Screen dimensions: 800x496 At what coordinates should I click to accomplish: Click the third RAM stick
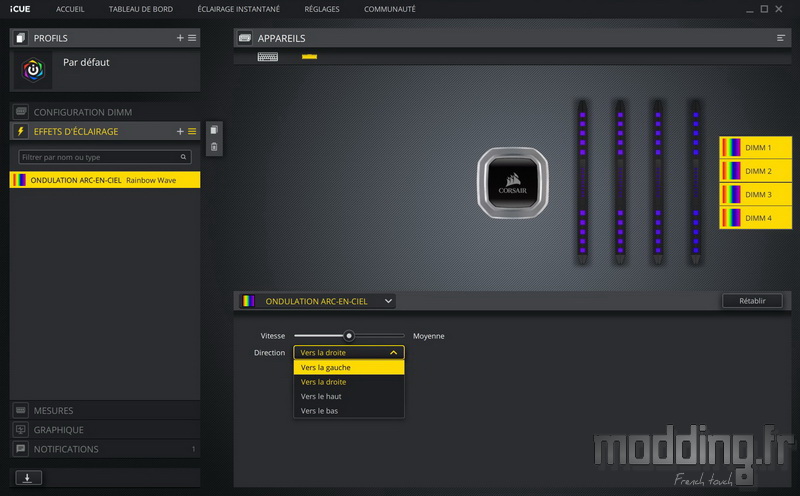(x=658, y=182)
